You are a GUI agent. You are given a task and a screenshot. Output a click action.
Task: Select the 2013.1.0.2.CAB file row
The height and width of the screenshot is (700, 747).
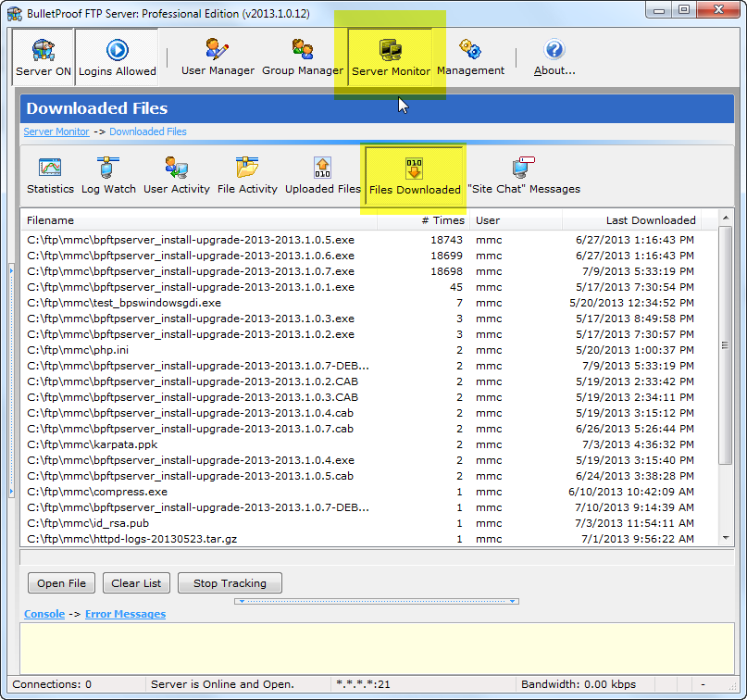coord(369,381)
